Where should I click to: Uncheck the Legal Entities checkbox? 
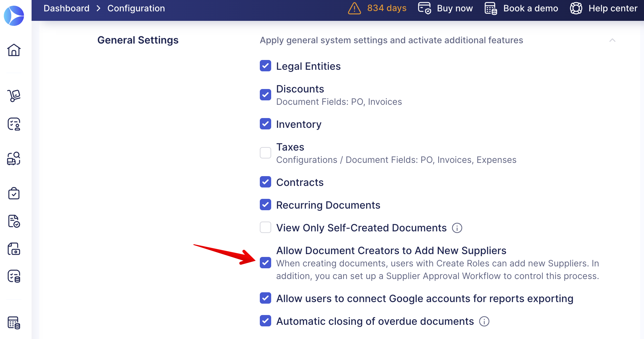point(265,66)
